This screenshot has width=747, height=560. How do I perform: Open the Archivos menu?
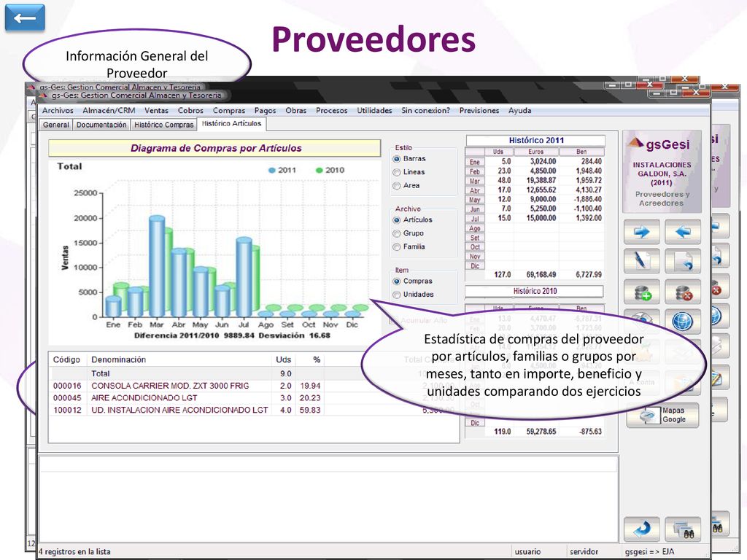pyautogui.click(x=58, y=111)
